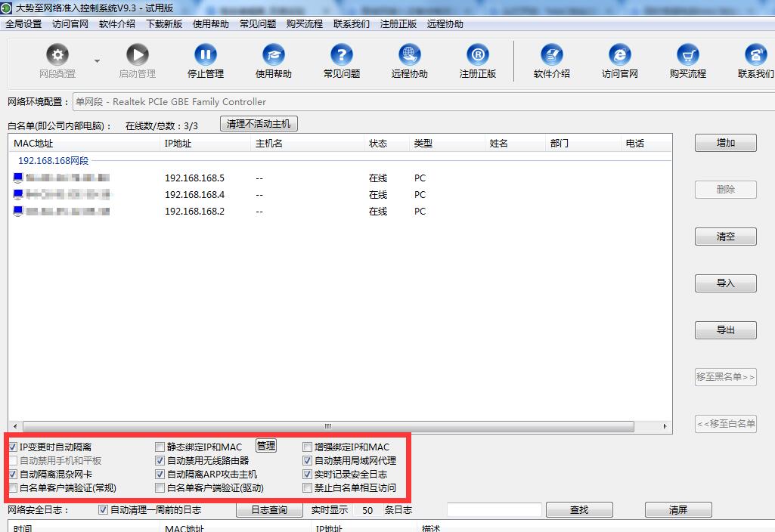
Task: Select the PC icon for 192.168.168.4
Action: pos(18,195)
